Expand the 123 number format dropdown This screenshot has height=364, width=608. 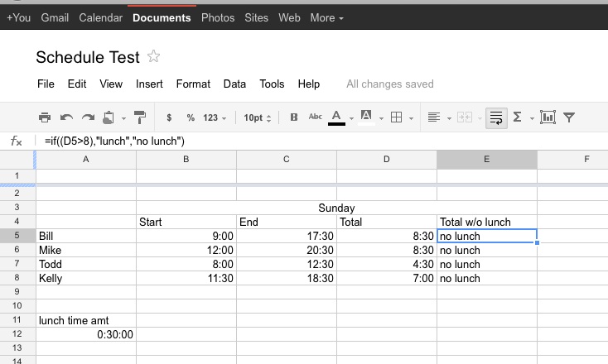tap(215, 118)
